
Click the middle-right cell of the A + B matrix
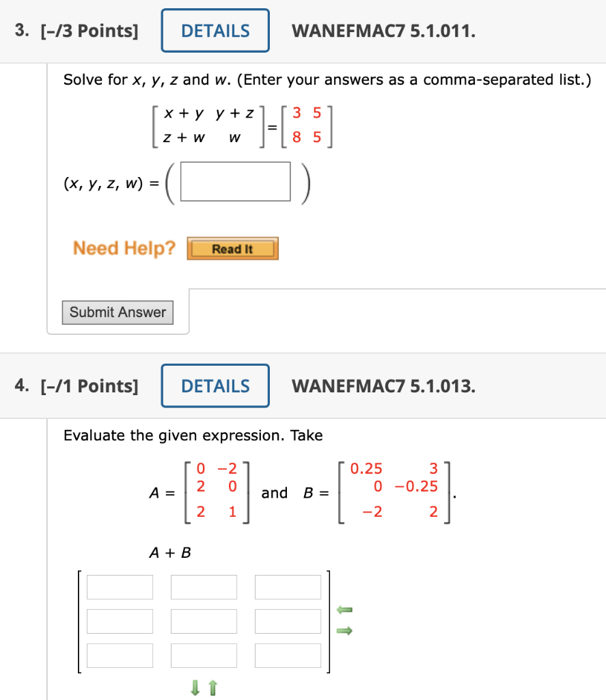pos(288,621)
